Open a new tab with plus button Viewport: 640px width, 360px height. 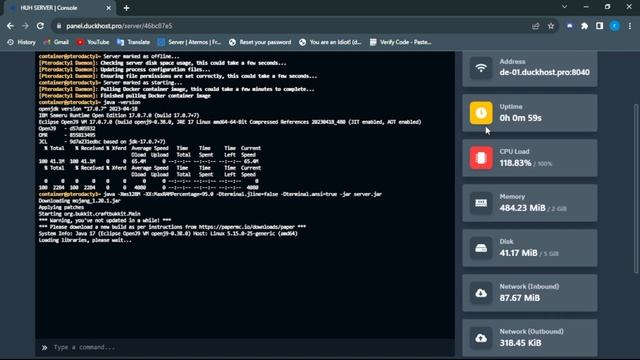[126, 8]
